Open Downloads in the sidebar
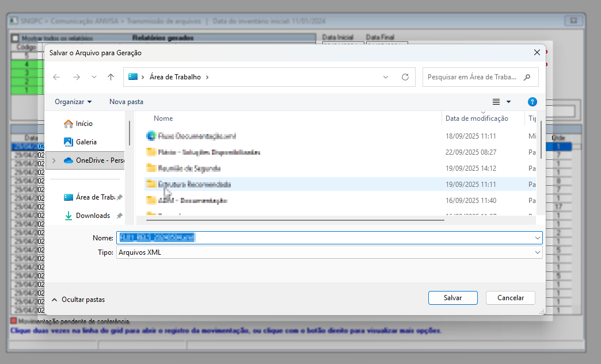The height and width of the screenshot is (364, 601). coord(92,216)
